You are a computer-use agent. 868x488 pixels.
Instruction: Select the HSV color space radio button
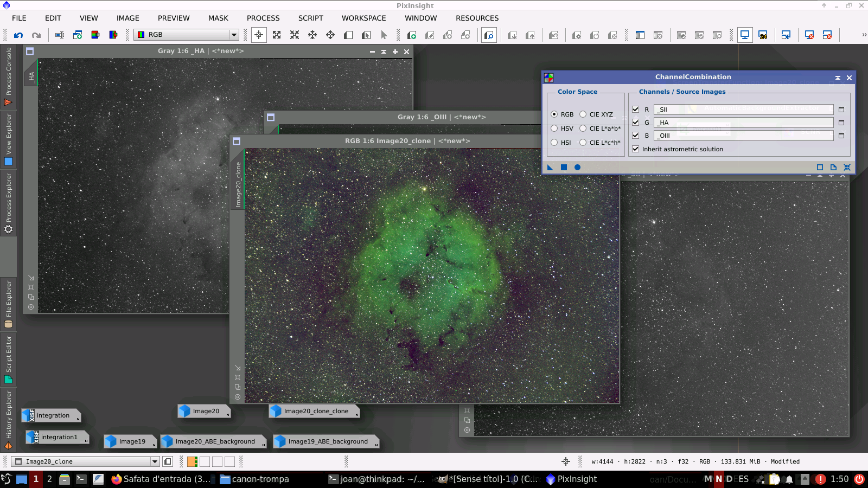tap(554, 129)
